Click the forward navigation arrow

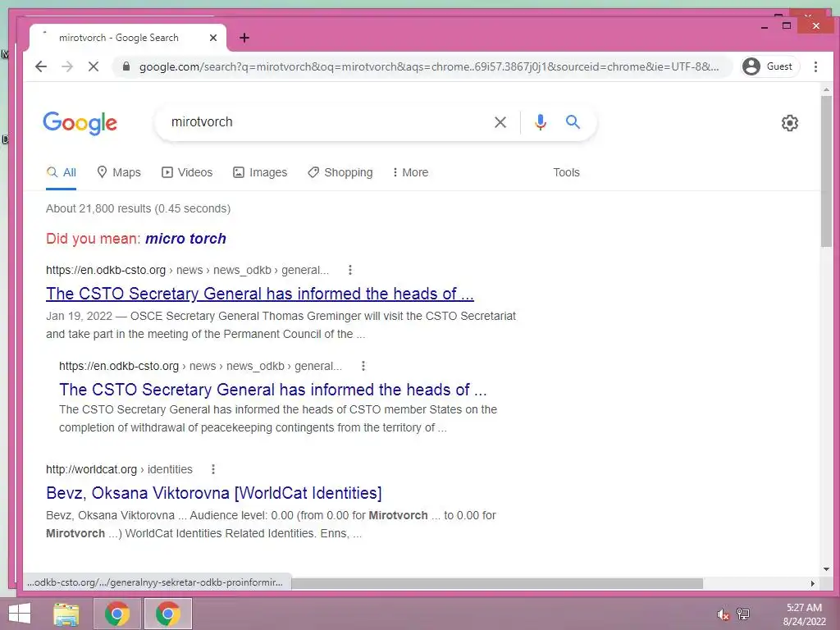pos(67,66)
